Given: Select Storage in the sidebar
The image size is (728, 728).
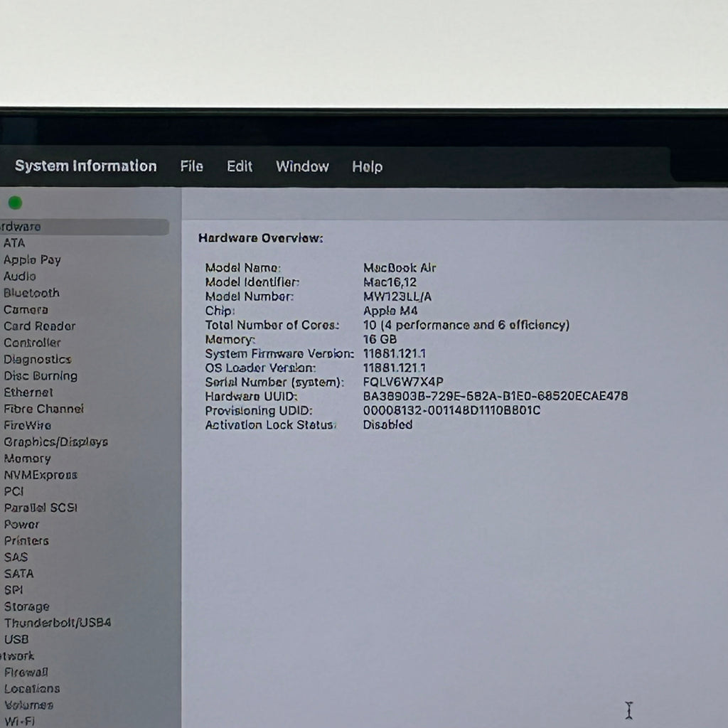Looking at the screenshot, I should (26, 607).
